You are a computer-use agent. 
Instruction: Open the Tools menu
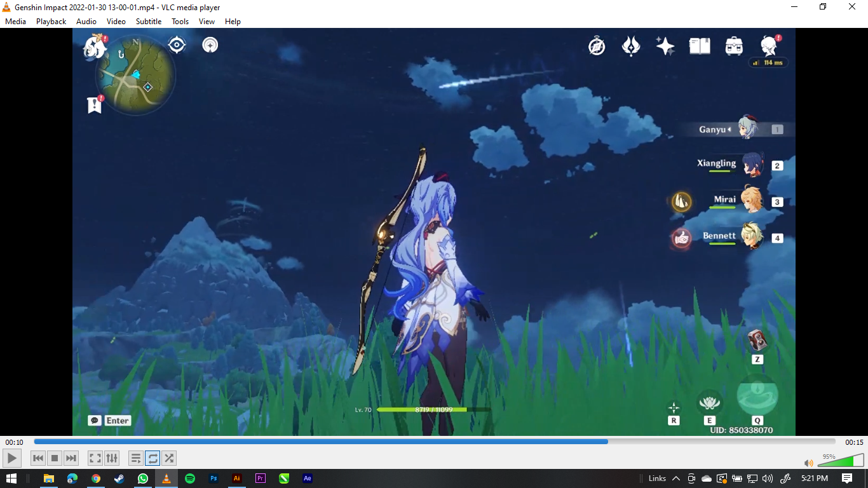coord(180,22)
